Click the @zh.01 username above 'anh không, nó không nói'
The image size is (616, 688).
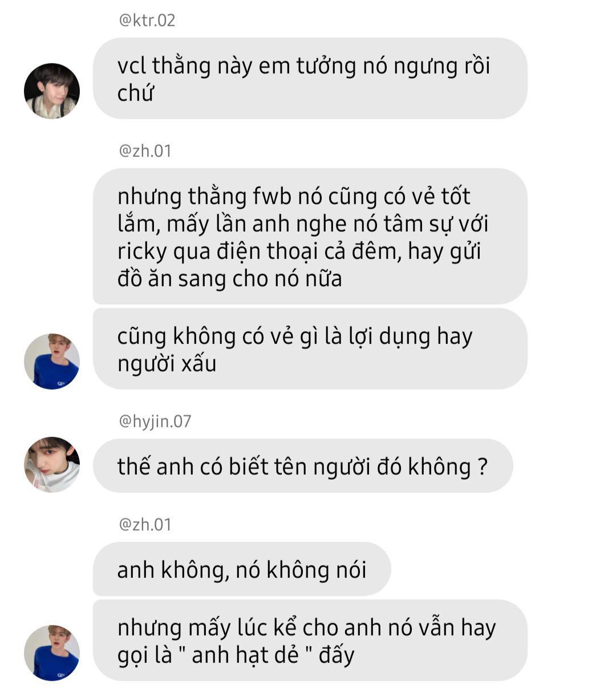(x=145, y=525)
